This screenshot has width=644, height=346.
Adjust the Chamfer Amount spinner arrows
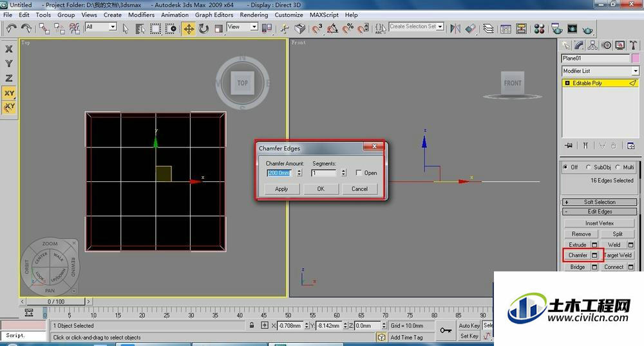pyautogui.click(x=299, y=173)
